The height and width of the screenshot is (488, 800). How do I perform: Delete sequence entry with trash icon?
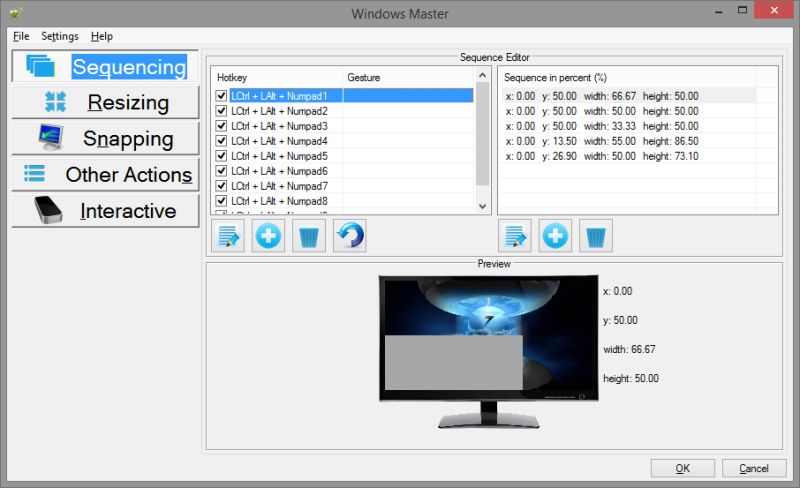pyautogui.click(x=596, y=236)
